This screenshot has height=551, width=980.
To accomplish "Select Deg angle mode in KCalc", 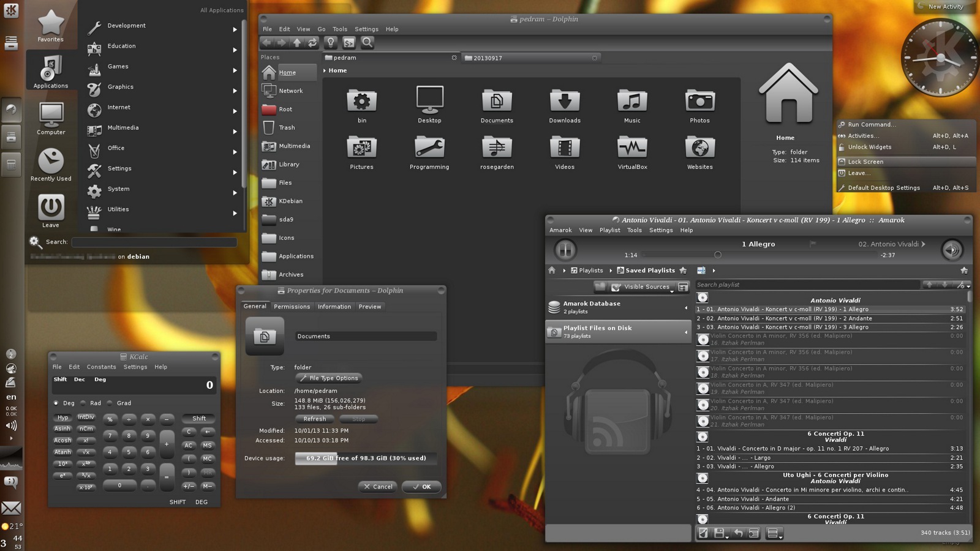I will [64, 403].
